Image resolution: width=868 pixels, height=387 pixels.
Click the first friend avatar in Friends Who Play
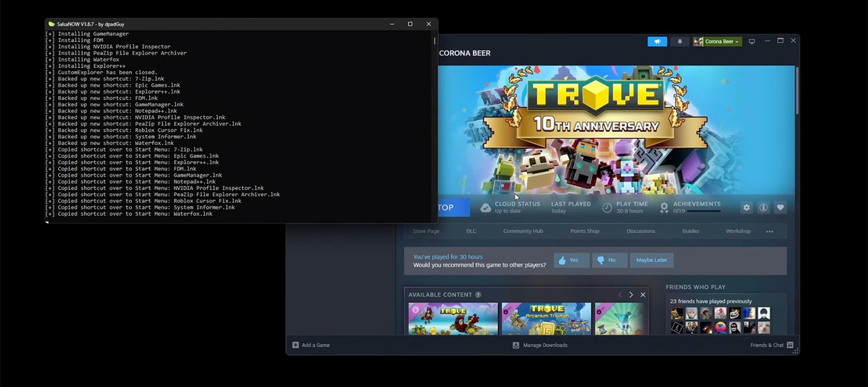(x=677, y=313)
